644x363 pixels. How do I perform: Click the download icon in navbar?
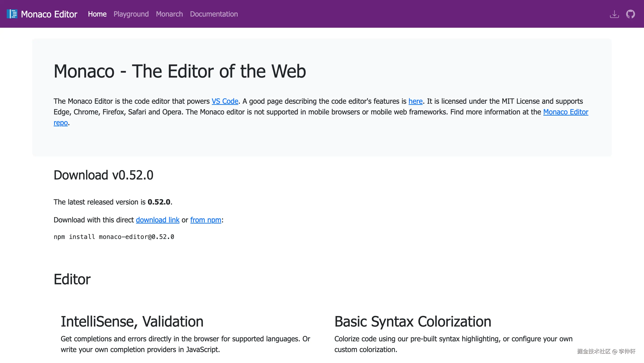[614, 14]
